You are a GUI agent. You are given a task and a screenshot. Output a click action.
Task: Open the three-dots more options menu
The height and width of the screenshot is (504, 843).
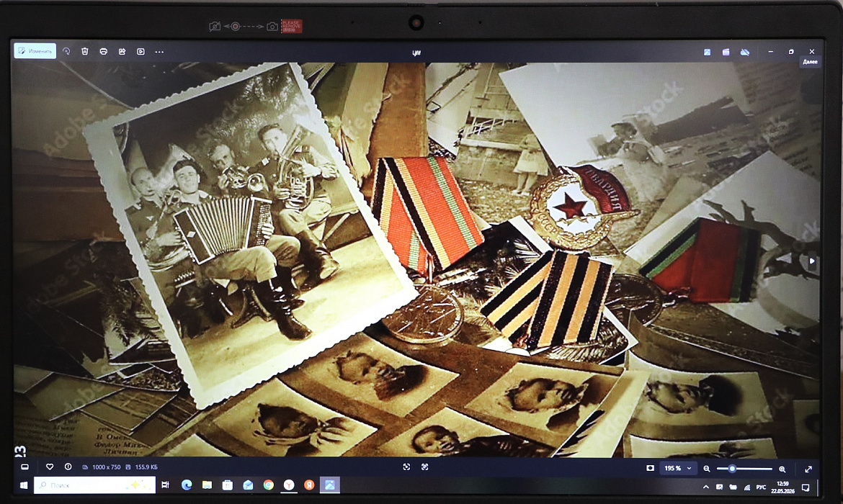click(x=159, y=52)
